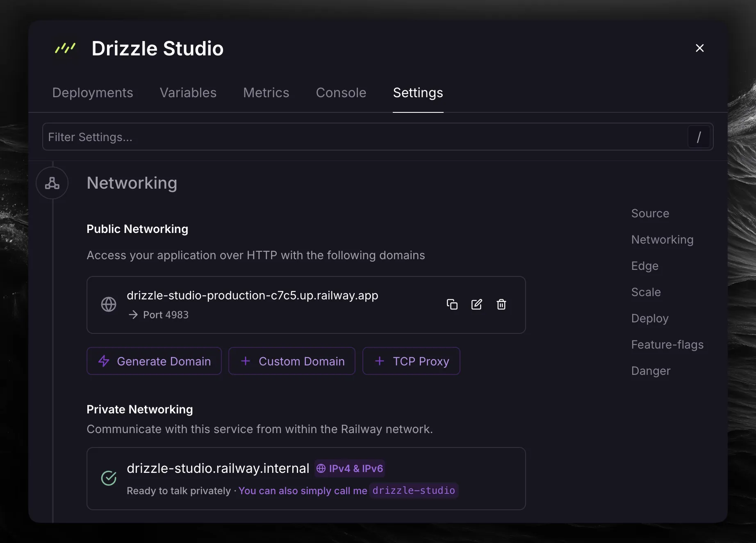The width and height of the screenshot is (756, 543).
Task: Jump to Deploy settings section
Action: coord(650,318)
